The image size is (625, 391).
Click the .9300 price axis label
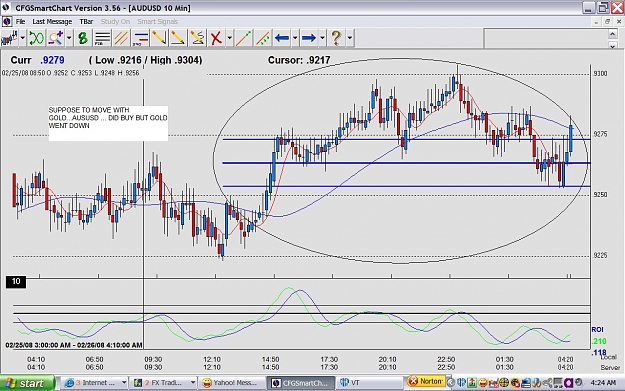(x=600, y=74)
